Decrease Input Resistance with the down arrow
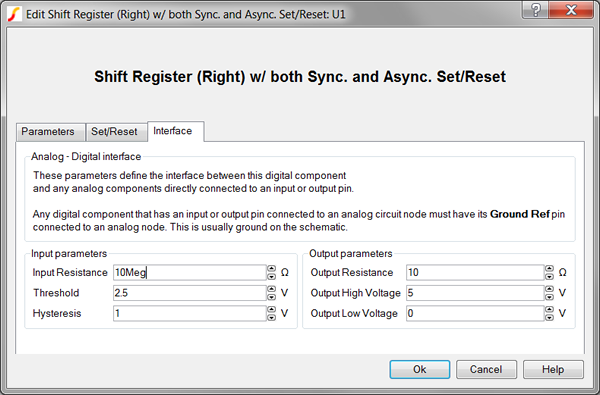This screenshot has height=395, width=600. point(271,276)
